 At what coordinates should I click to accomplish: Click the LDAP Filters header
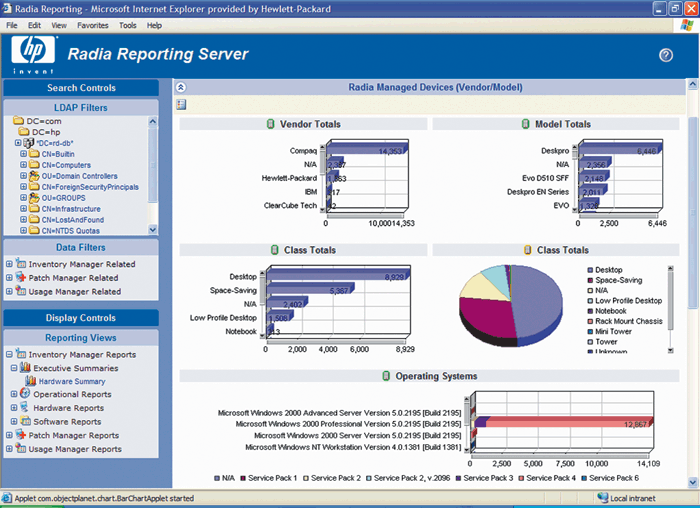81,108
